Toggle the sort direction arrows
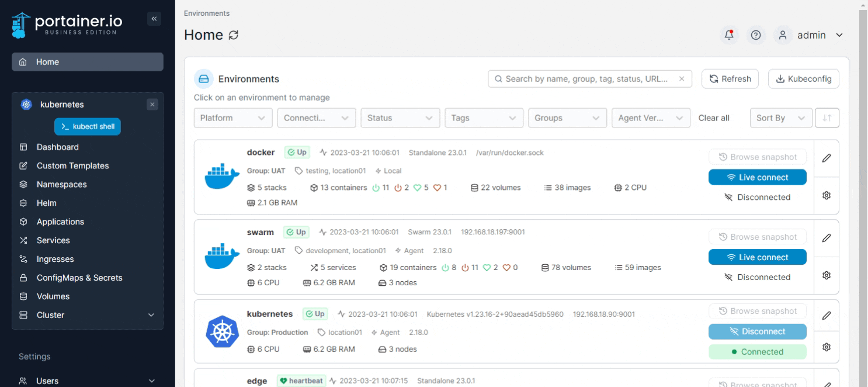Image resolution: width=868 pixels, height=387 pixels. point(827,118)
